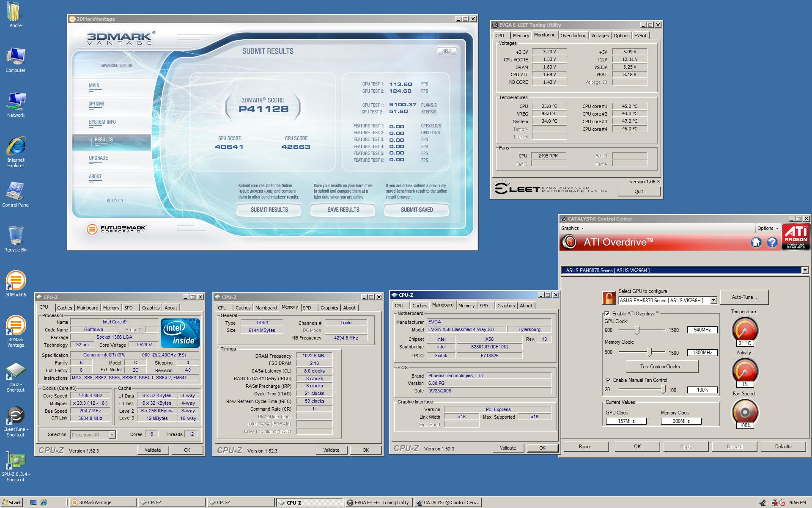812x508 pixels.
Task: Switch to SPD tab in Memory CPU-Z window
Action: [x=307, y=308]
